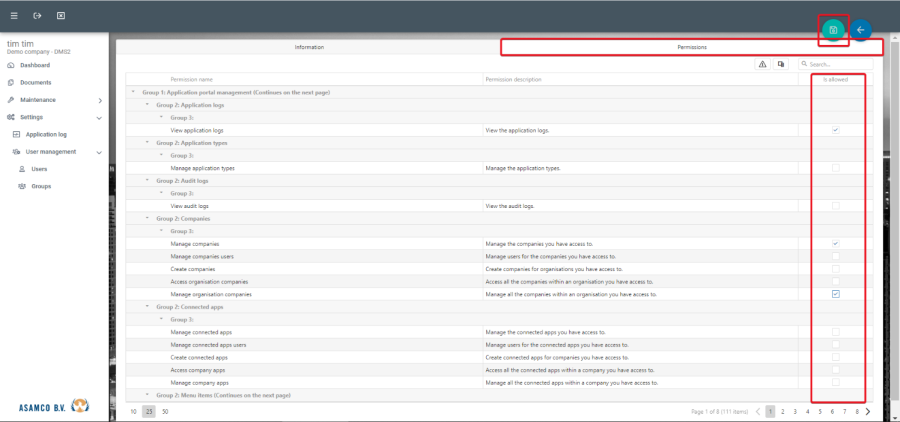
Task: Switch to the Information tab
Action: (309, 47)
